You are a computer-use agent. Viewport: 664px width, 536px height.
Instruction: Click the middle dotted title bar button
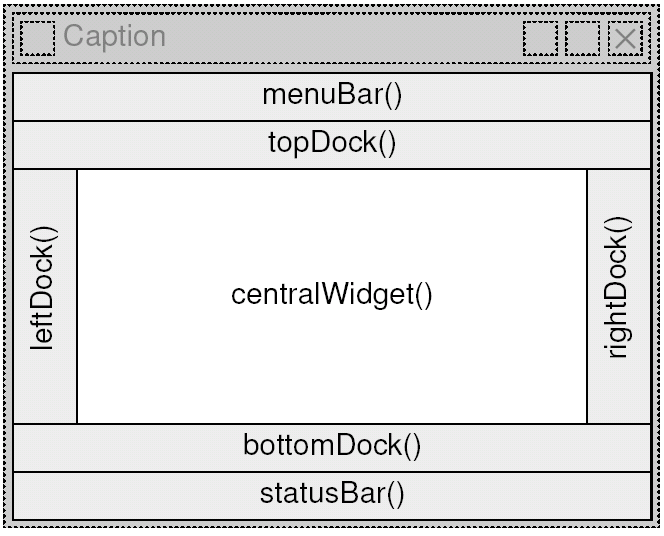coord(582,38)
